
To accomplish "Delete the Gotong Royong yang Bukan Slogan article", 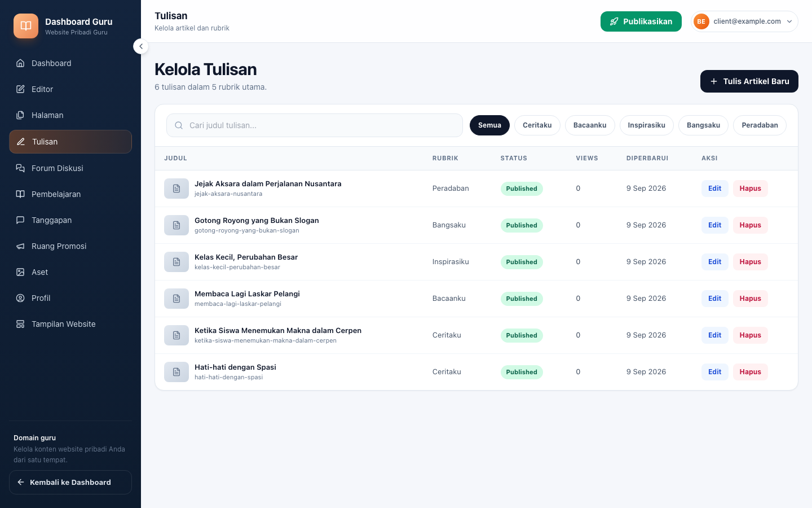I will (751, 225).
